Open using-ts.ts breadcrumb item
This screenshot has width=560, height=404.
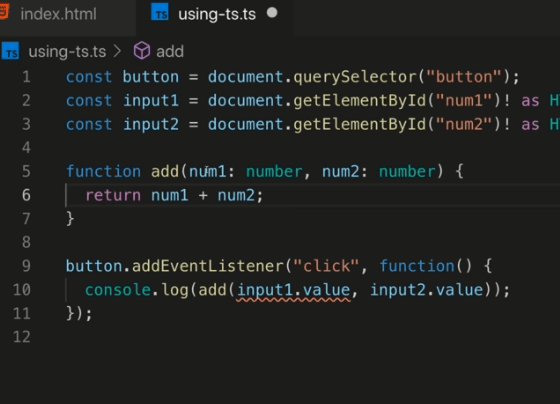point(67,52)
